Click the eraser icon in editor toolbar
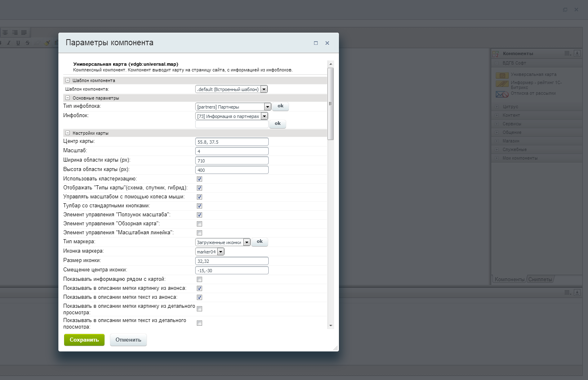Viewport: 588px width, 380px height. point(37,42)
